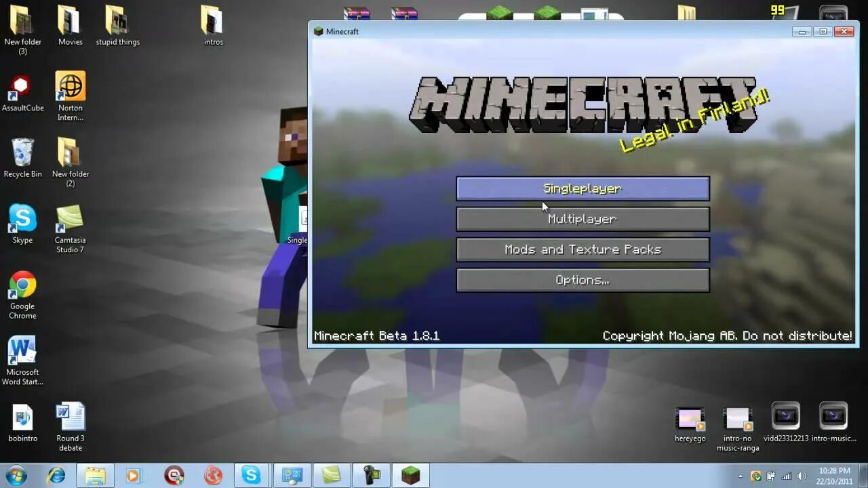The width and height of the screenshot is (868, 488).
Task: Maximize the Minecraft window
Action: point(823,31)
